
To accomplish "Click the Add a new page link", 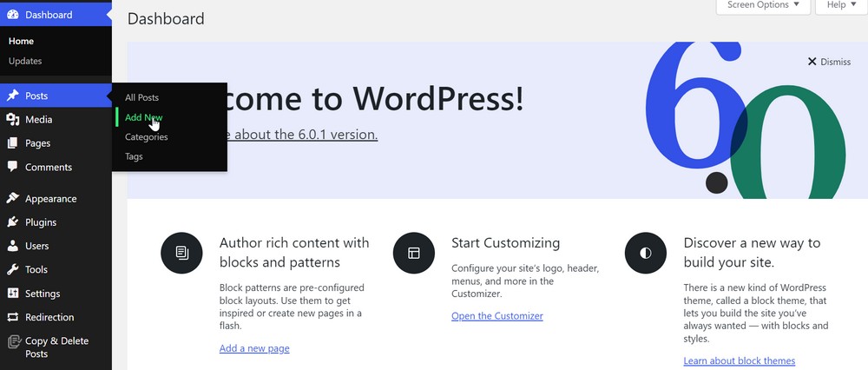I will click(254, 348).
